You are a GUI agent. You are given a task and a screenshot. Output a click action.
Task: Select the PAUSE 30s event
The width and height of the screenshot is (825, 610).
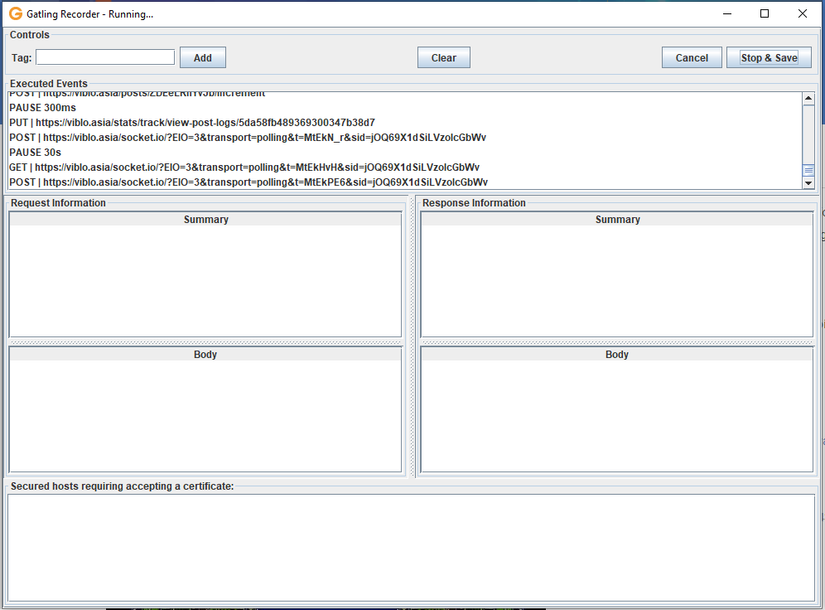coord(405,152)
